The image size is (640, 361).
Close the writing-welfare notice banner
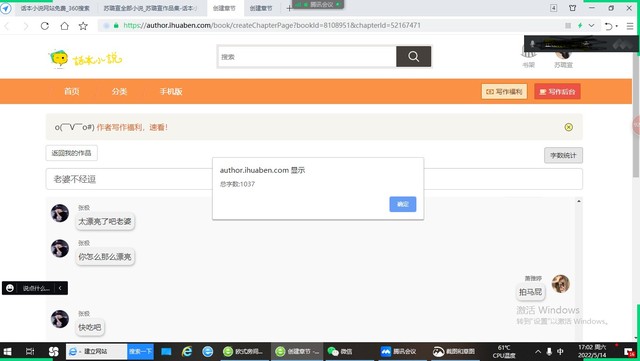(569, 127)
